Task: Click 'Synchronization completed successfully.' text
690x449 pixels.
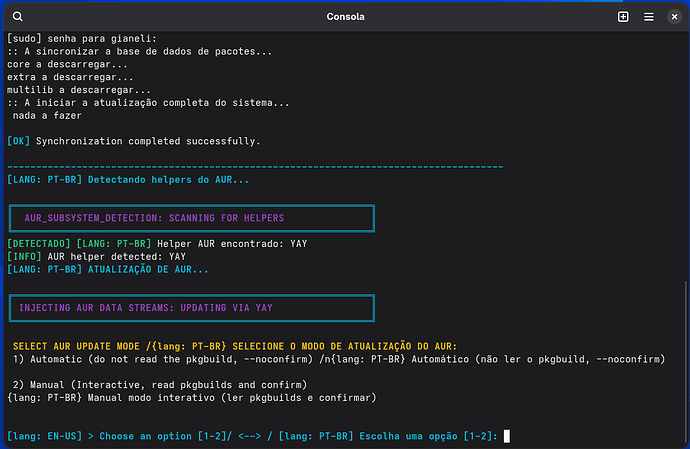Action: pyautogui.click(x=148, y=141)
